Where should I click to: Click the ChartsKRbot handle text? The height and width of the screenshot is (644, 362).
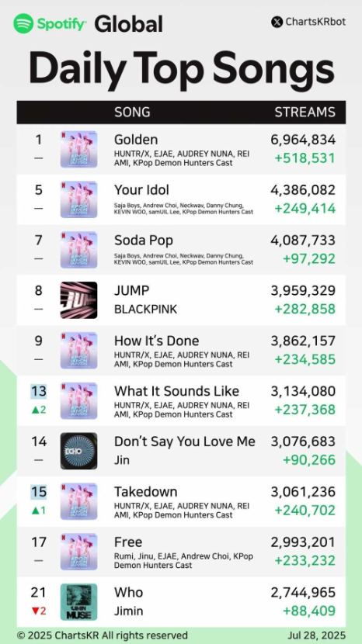[x=315, y=22]
